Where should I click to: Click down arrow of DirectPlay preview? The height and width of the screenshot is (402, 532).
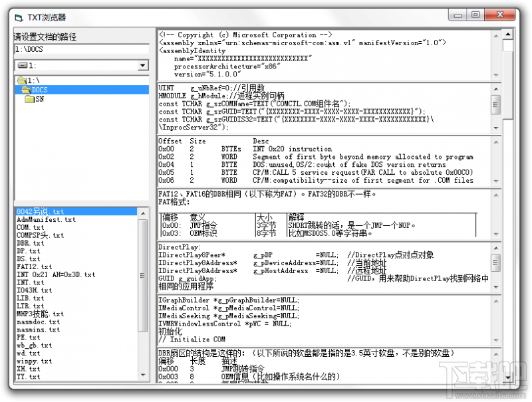[496, 288]
